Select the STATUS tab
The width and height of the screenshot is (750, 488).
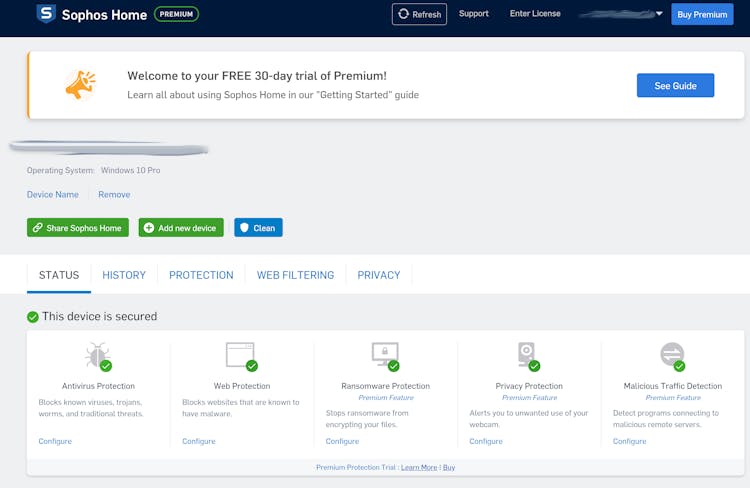pyautogui.click(x=59, y=275)
